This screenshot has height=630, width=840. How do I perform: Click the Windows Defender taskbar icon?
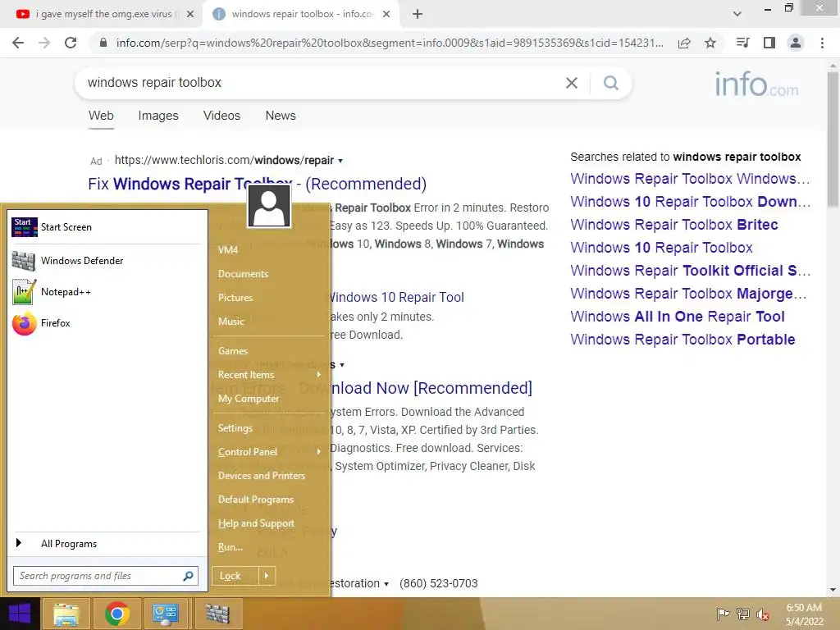tap(217, 614)
